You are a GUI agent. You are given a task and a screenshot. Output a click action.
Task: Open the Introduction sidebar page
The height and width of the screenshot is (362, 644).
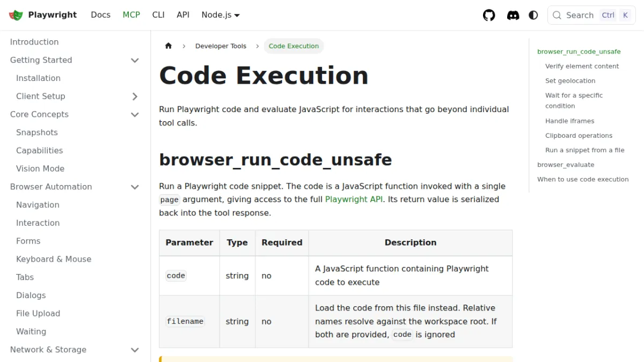(34, 42)
